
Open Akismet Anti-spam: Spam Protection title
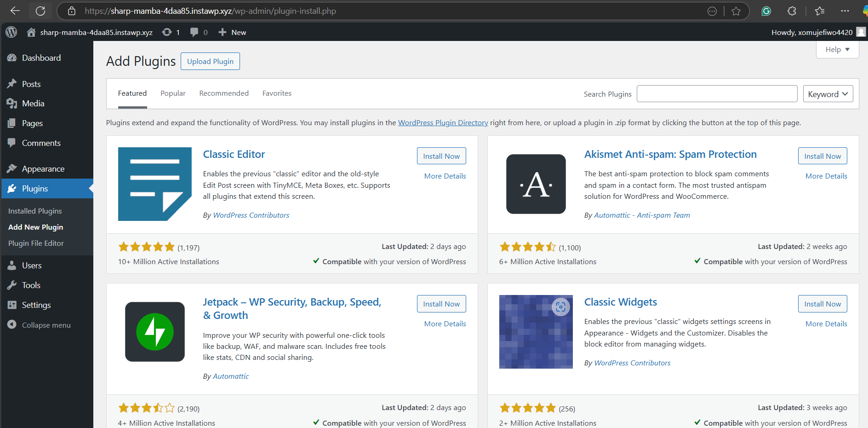(x=670, y=155)
